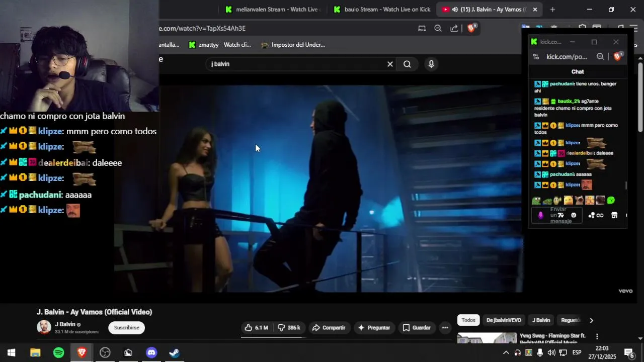
Task: Subscribe with the Suscribirse button
Action: (126, 328)
